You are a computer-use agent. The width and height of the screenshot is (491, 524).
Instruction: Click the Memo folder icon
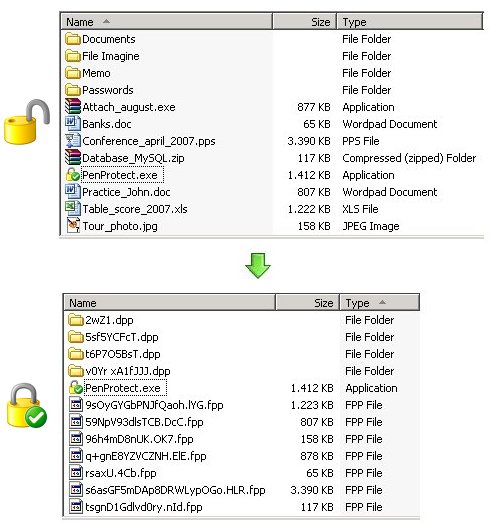73,73
